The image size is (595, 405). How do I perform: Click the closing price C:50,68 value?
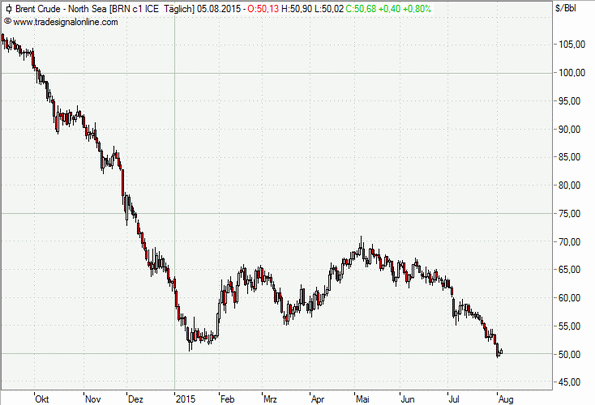[360, 9]
